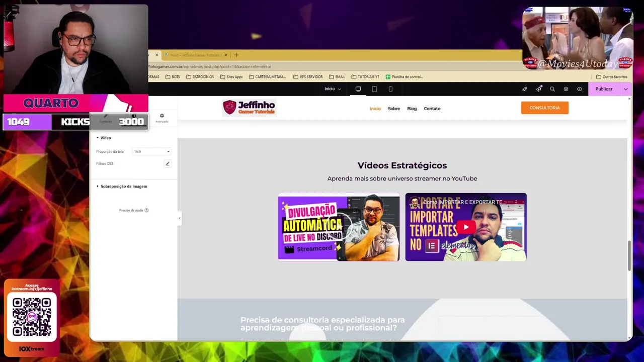
Task: Select the Streamcord Discord video thumbnail
Action: [339, 227]
